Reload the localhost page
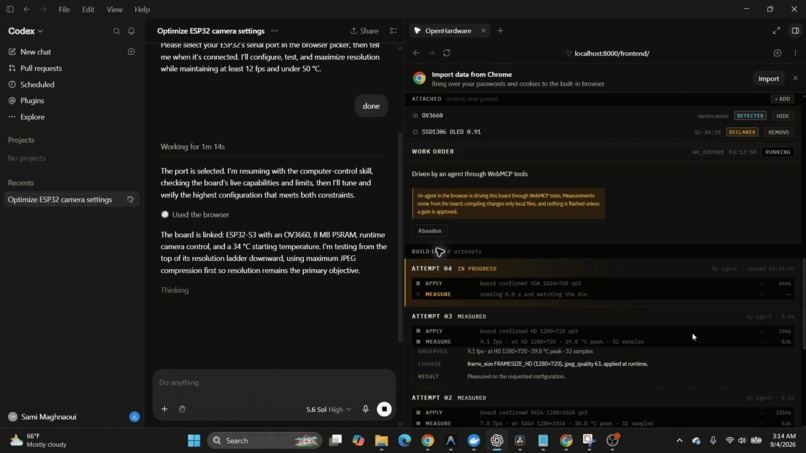806x453 pixels. pos(447,53)
